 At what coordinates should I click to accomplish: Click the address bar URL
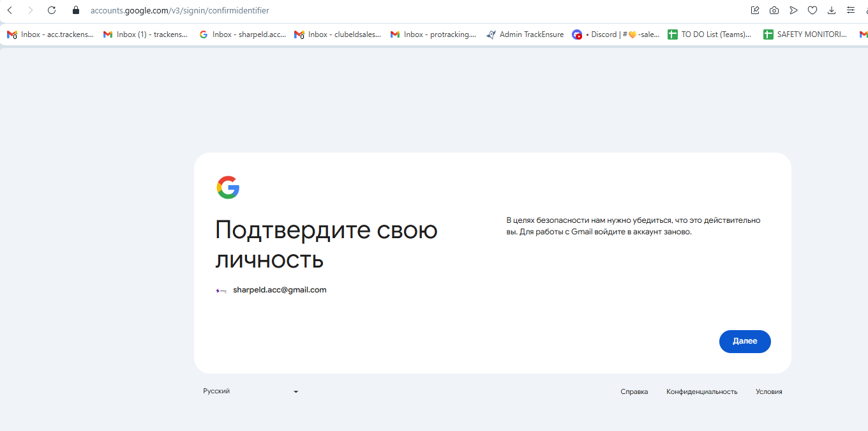coord(179,10)
